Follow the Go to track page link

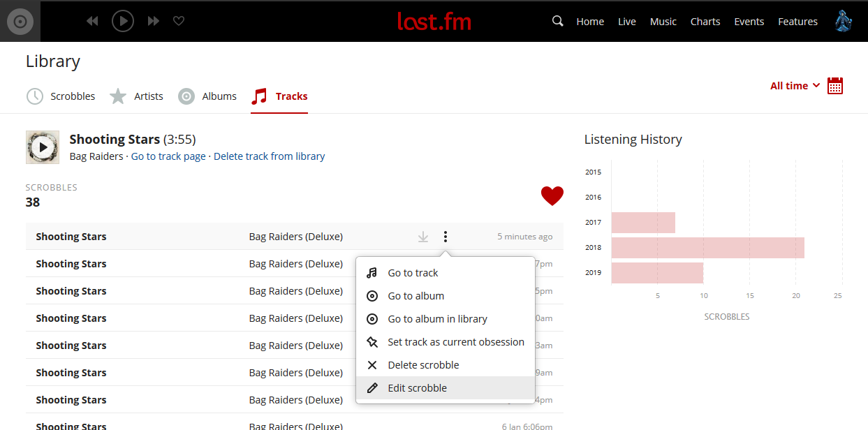[x=168, y=156]
